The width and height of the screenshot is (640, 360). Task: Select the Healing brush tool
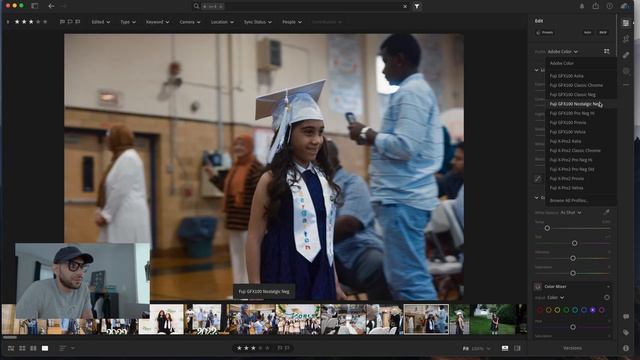tap(626, 55)
